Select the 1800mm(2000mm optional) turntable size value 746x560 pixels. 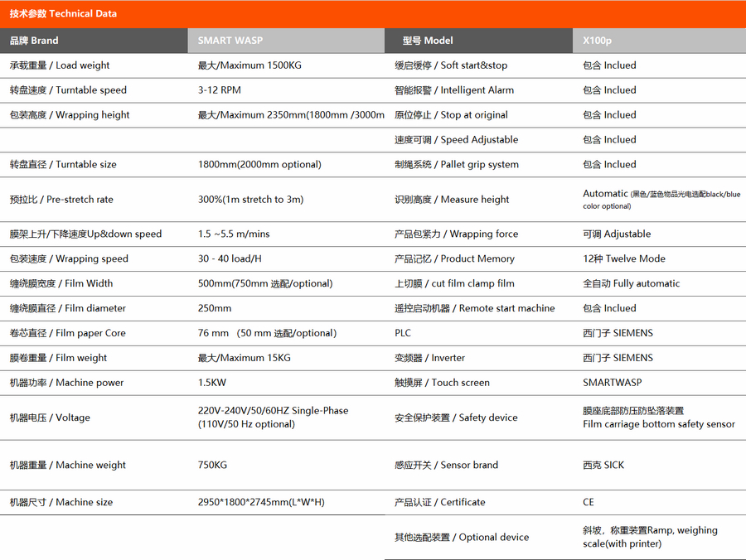(x=259, y=165)
